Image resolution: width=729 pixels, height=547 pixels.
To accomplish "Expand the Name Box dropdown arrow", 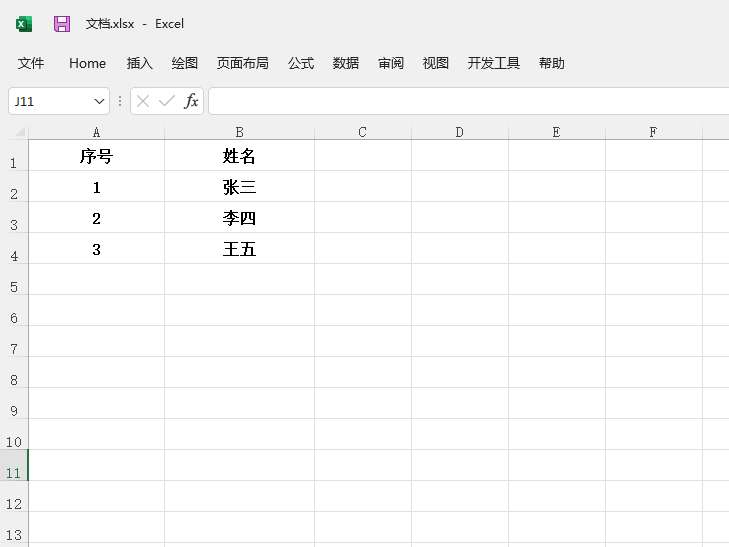I will tap(99, 101).
